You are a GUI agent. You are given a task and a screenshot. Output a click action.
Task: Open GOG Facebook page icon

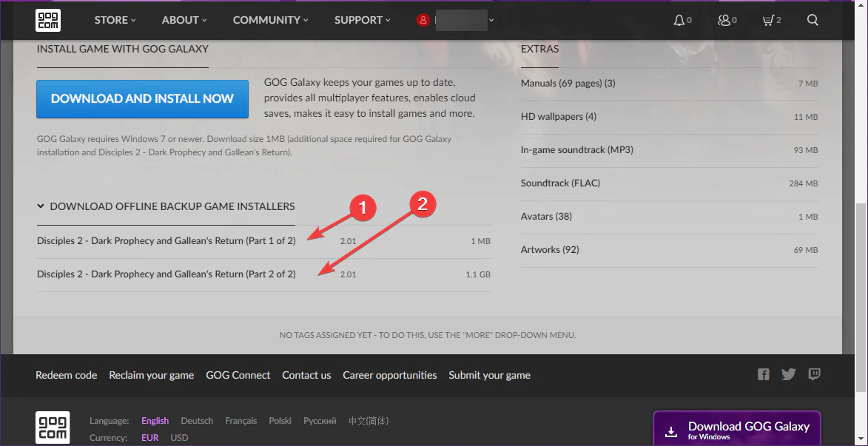(764, 374)
